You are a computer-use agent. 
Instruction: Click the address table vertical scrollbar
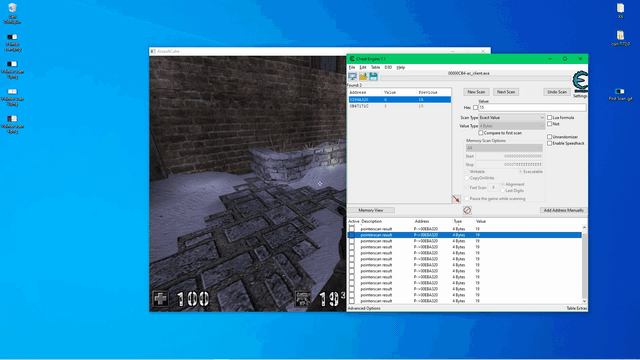coord(584,264)
